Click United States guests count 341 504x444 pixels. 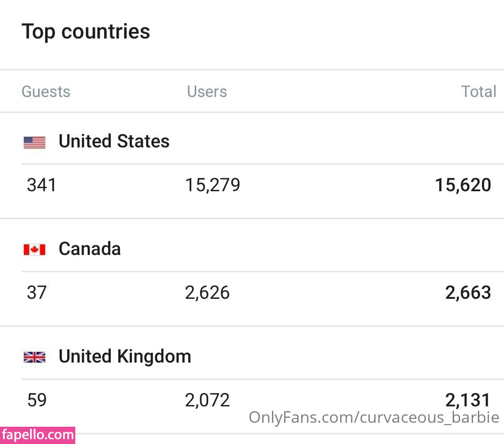point(42,185)
